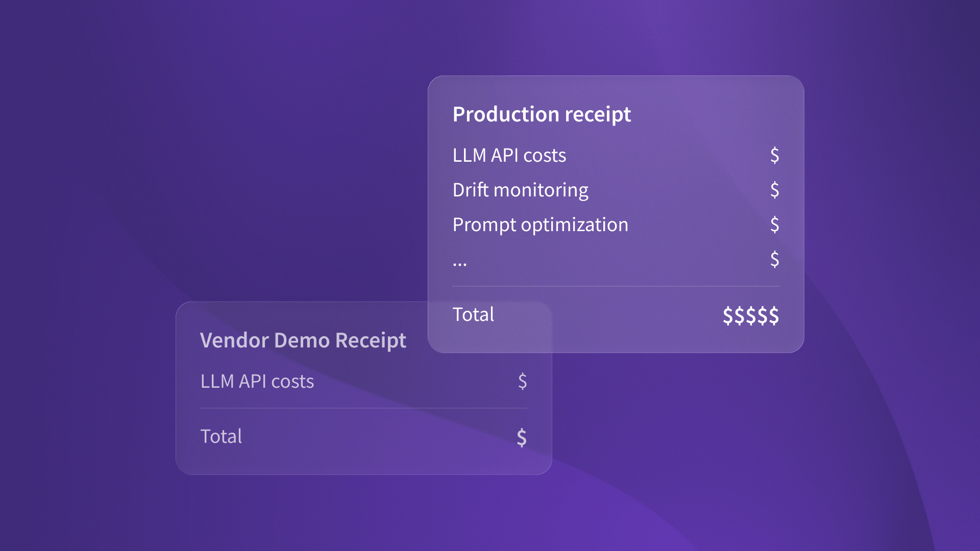The height and width of the screenshot is (551, 980).
Task: Click dollar sign beside Production LLM API costs
Action: [774, 155]
